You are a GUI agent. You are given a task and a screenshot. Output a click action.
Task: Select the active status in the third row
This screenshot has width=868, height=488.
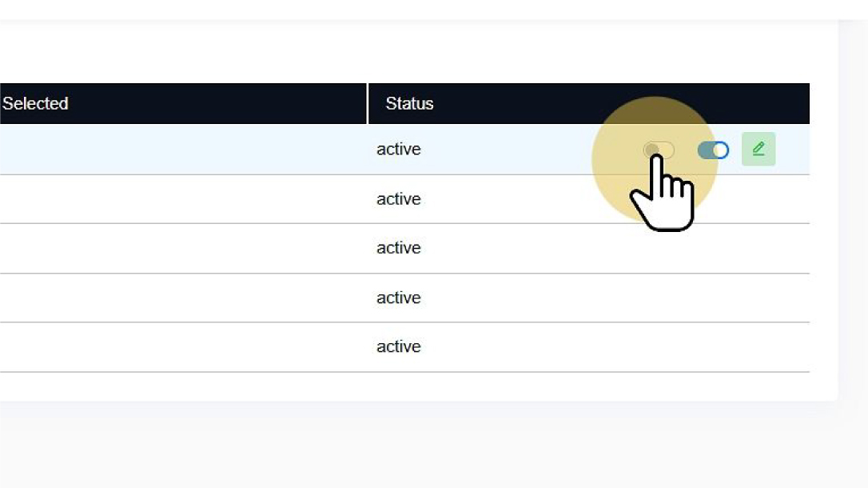click(399, 248)
